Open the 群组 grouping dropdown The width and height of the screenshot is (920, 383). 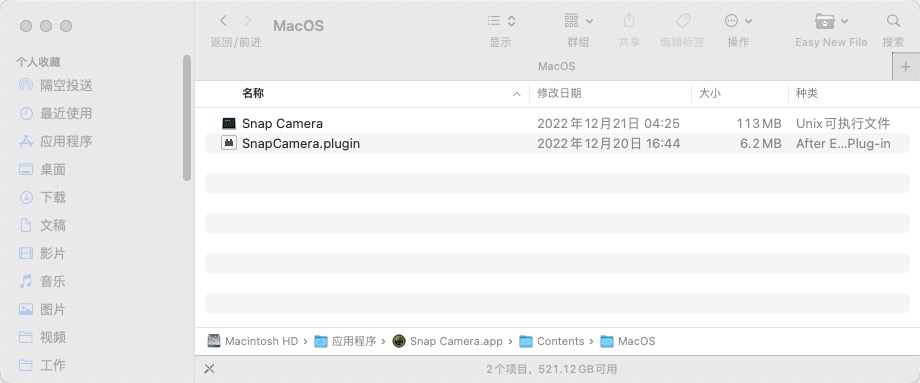coord(579,21)
